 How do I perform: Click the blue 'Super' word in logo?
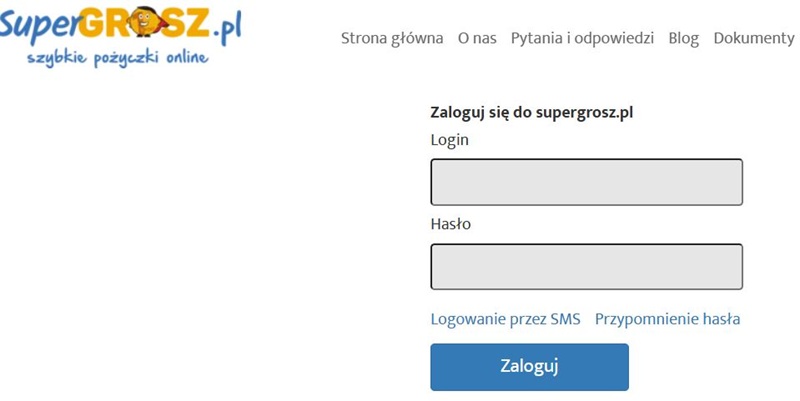(39, 24)
